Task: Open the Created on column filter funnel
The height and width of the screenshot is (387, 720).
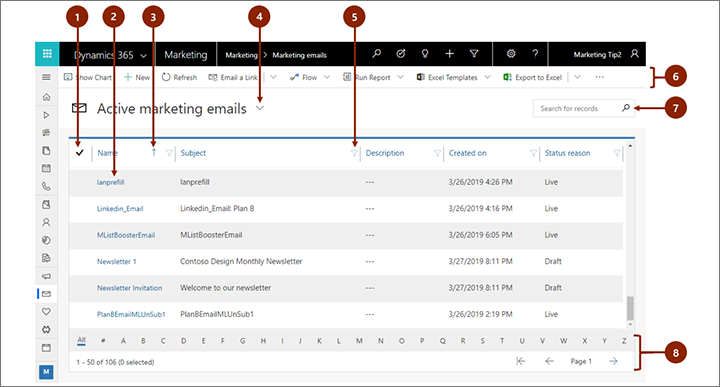Action: (x=533, y=153)
